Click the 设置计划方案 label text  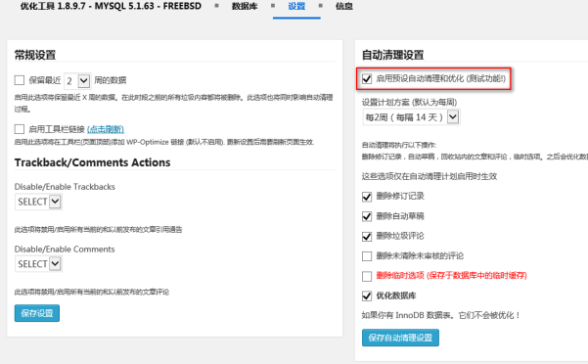coord(409,102)
